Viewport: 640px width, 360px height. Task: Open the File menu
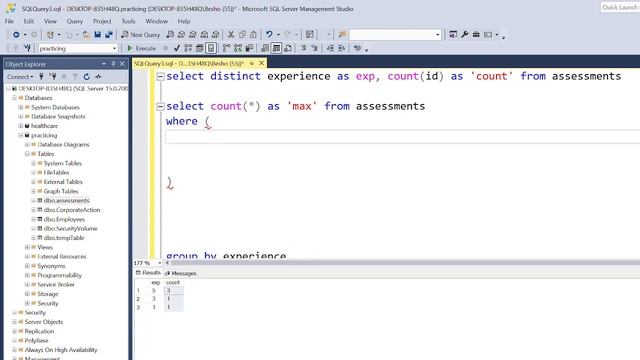[x=9, y=21]
